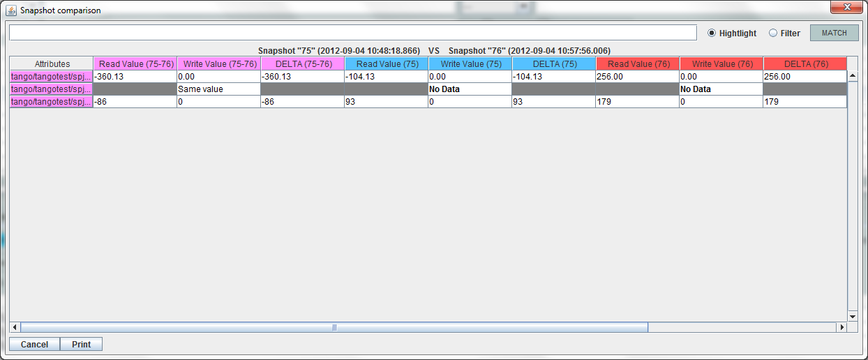Click the DELTA (75) column header
The width and height of the screenshot is (868, 360).
(554, 63)
